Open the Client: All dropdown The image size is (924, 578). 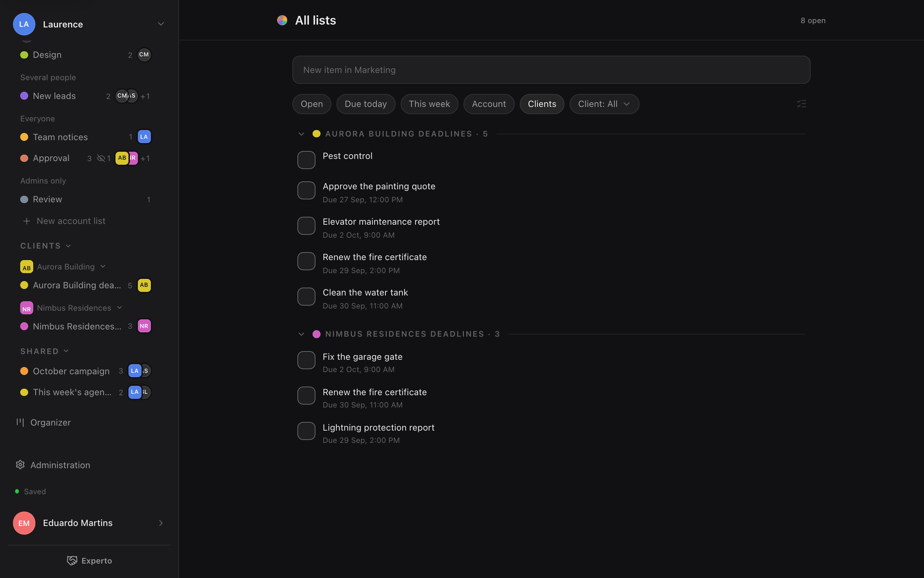604,104
